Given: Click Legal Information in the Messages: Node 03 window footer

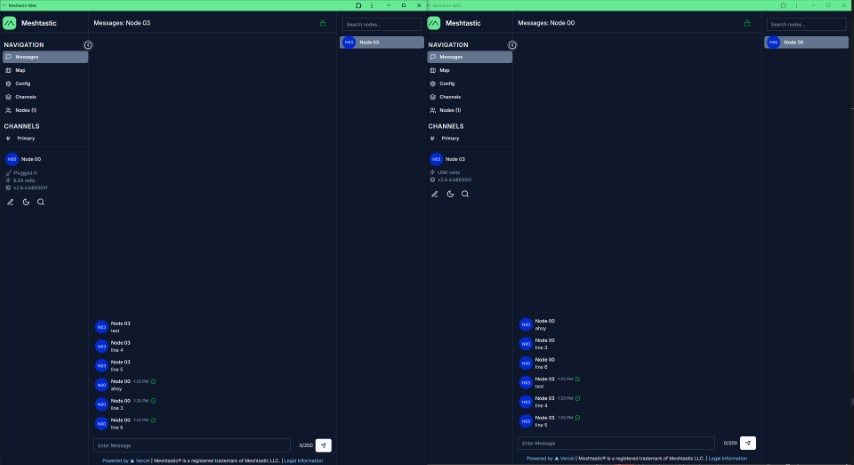Looking at the screenshot, I should click(303, 461).
